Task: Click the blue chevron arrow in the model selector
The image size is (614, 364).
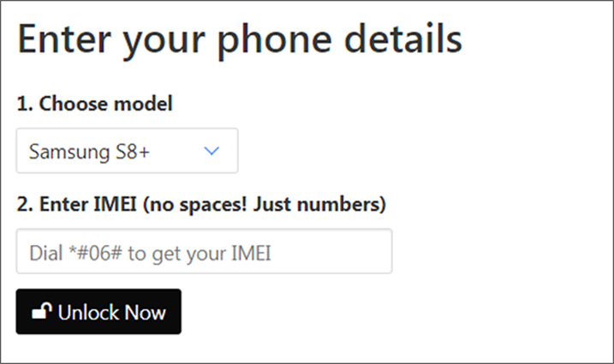Action: pyautogui.click(x=212, y=152)
